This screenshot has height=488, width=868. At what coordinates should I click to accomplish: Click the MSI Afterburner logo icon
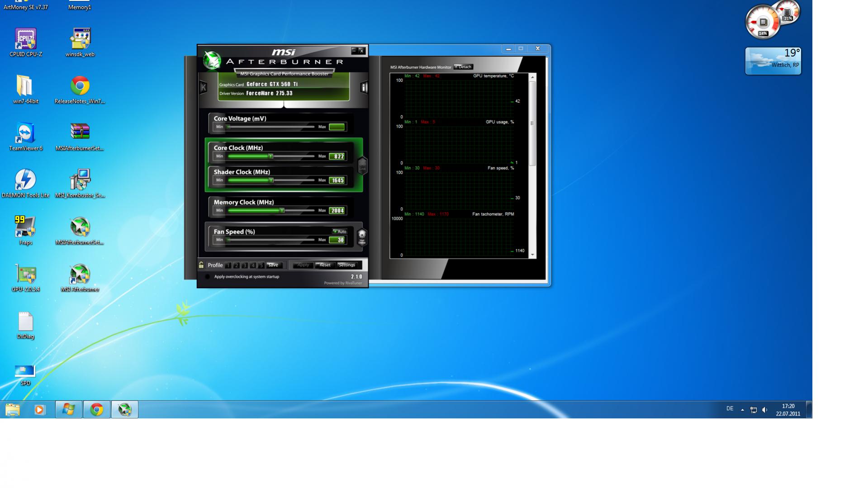point(212,61)
